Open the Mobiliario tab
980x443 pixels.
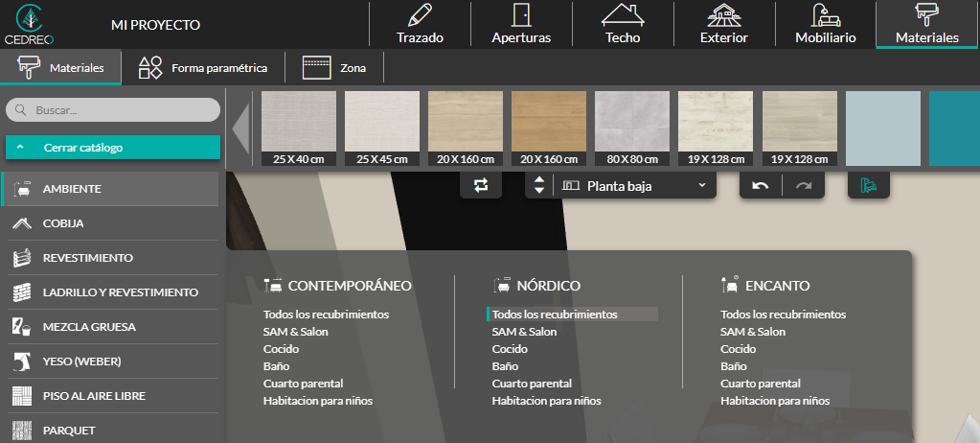[826, 24]
